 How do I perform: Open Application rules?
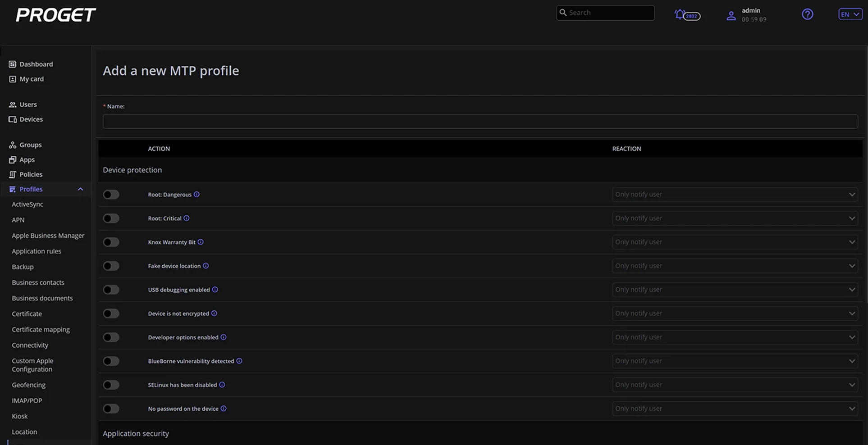(37, 251)
